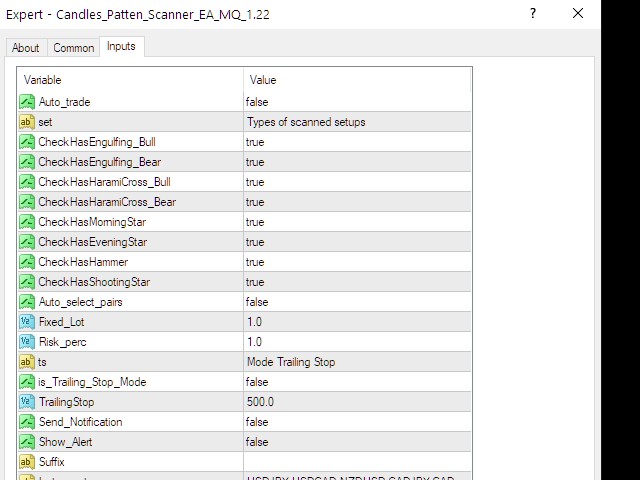Select is_Trailing_Stop_Mode value 'false'

coord(257,382)
